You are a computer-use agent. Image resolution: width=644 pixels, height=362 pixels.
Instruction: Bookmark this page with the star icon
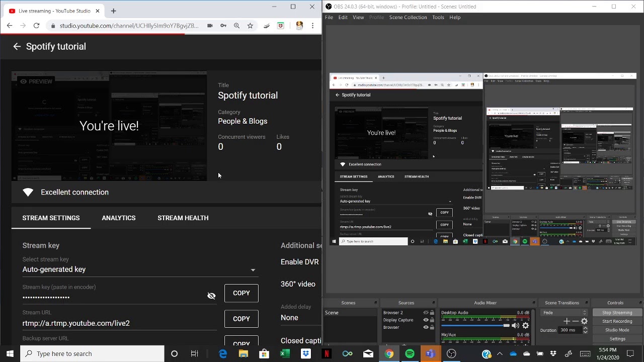pos(250,26)
